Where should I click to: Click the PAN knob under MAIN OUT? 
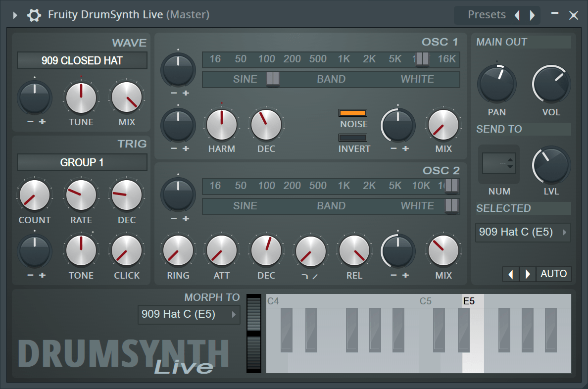[497, 84]
